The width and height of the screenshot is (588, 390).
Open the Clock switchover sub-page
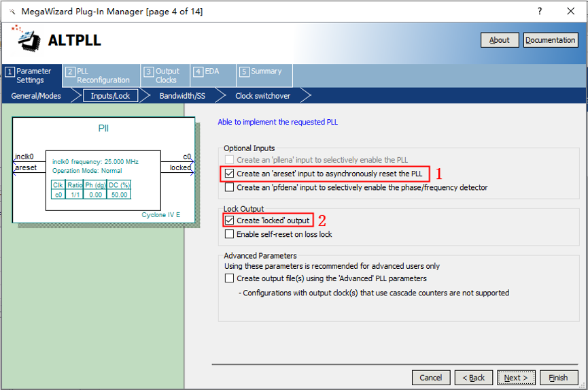(262, 96)
